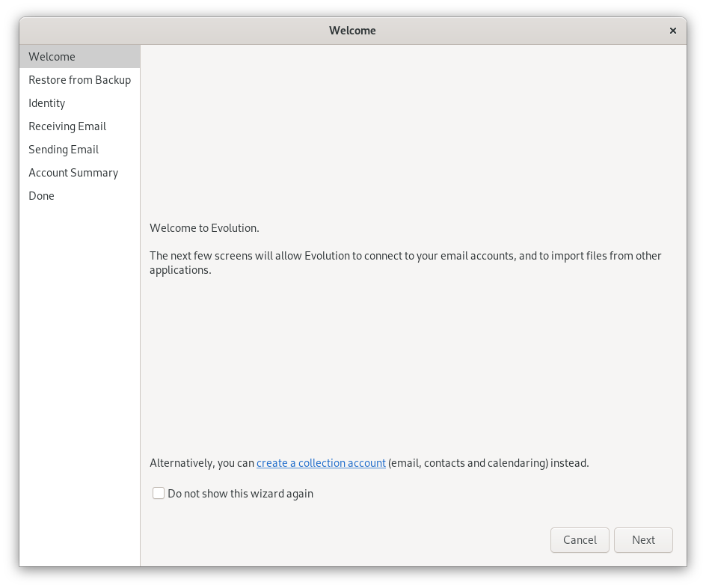The height and width of the screenshot is (588, 706).
Task: Close the Welcome wizard window
Action: 672,31
